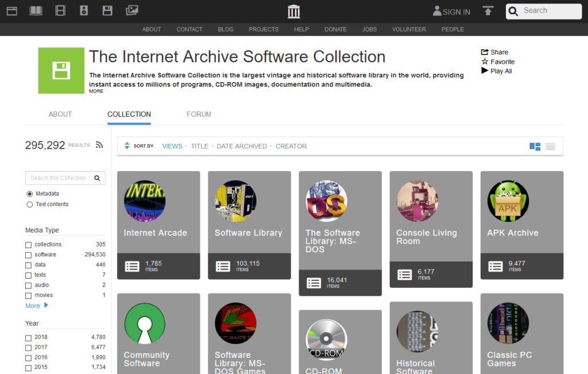Open the Texts book icon in top bar
This screenshot has height=374, width=588.
(36, 10)
